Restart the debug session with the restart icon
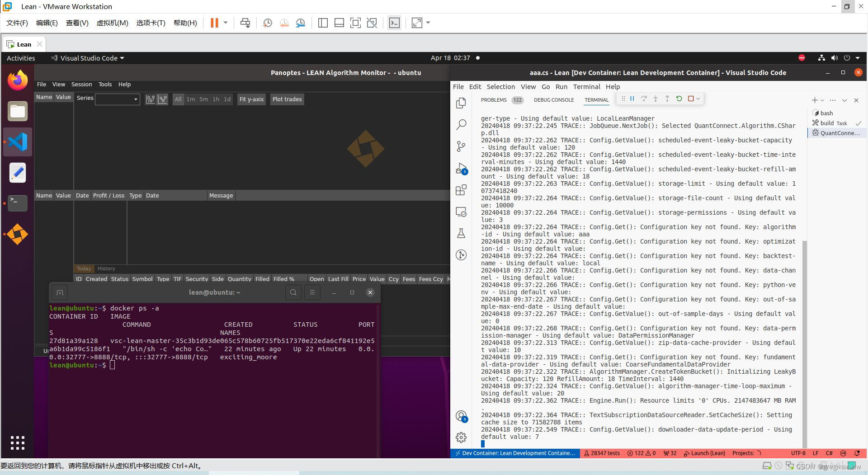This screenshot has height=475, width=868. click(679, 99)
